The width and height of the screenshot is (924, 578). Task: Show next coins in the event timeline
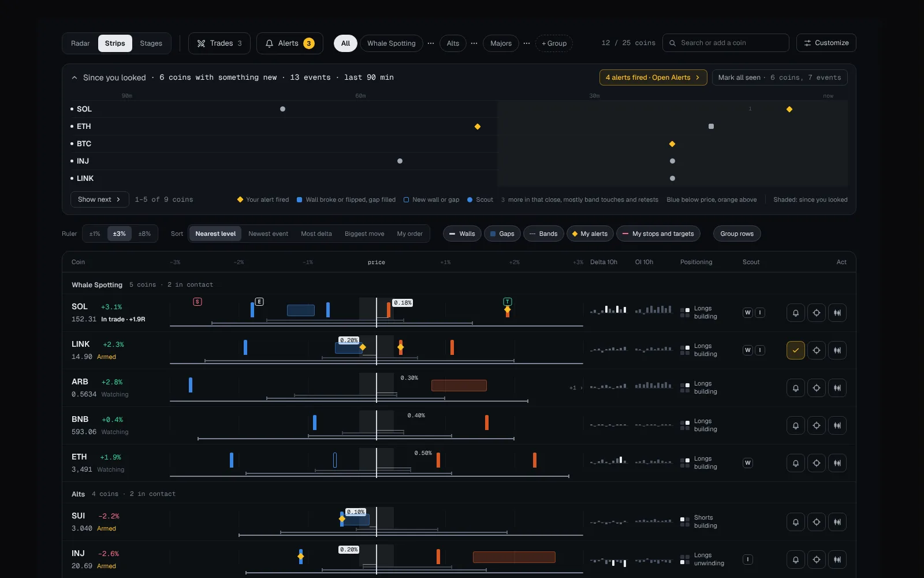pyautogui.click(x=99, y=199)
